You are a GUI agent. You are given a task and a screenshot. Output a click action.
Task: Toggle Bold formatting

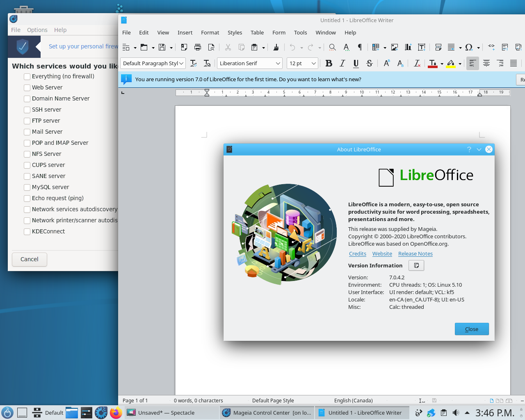(x=329, y=63)
